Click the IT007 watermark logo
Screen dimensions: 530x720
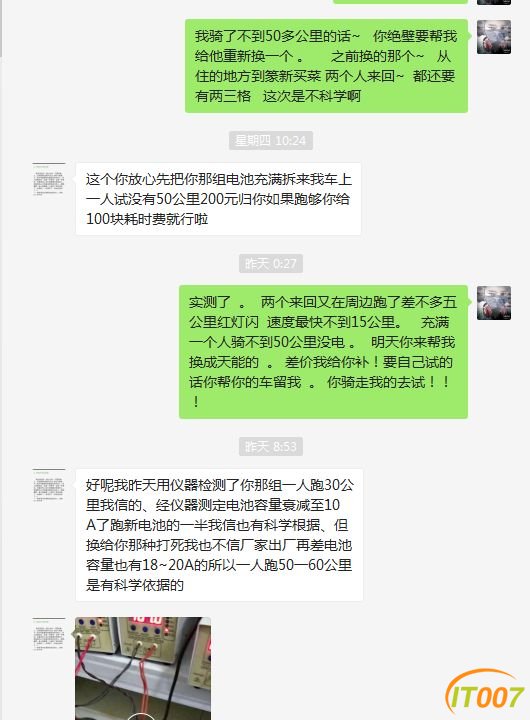pos(485,693)
